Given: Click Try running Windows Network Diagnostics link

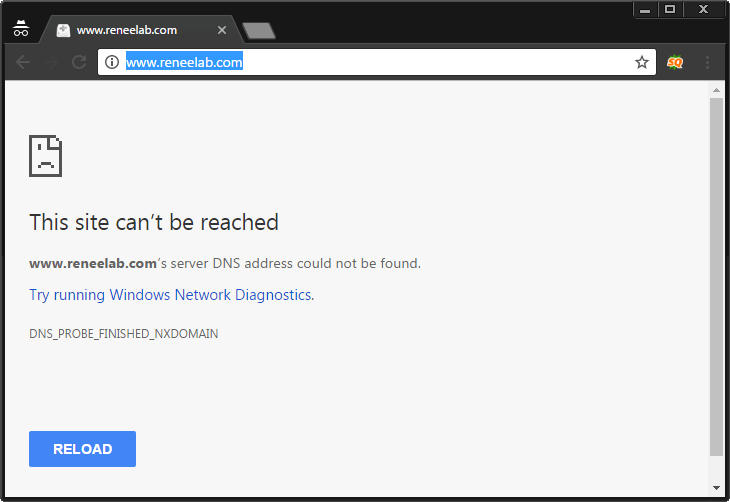Looking at the screenshot, I should click(x=171, y=295).
